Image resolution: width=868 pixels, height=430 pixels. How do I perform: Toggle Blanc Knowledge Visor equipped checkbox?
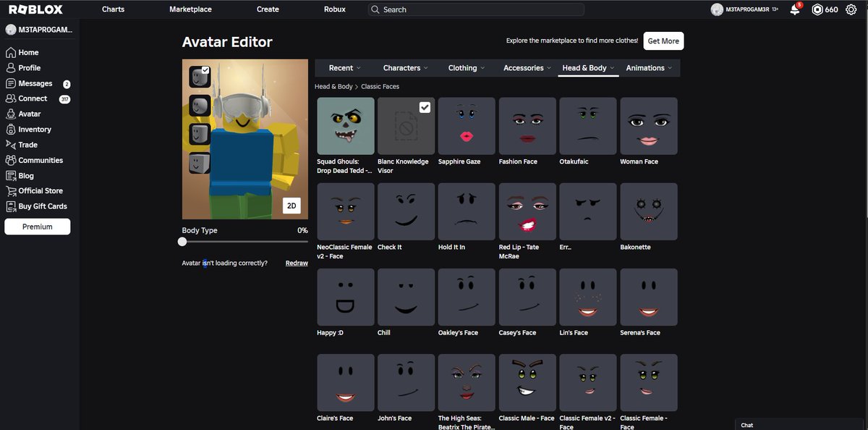coord(425,107)
